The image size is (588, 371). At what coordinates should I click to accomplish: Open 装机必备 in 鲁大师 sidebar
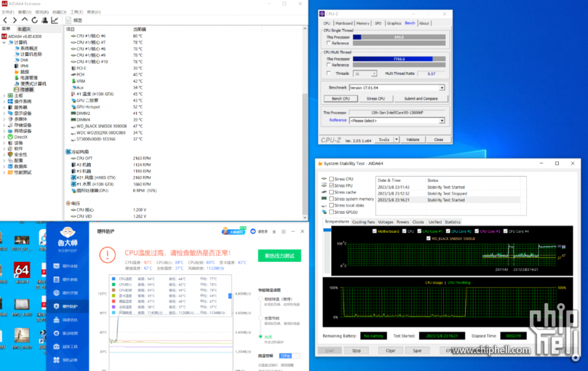tap(67, 360)
